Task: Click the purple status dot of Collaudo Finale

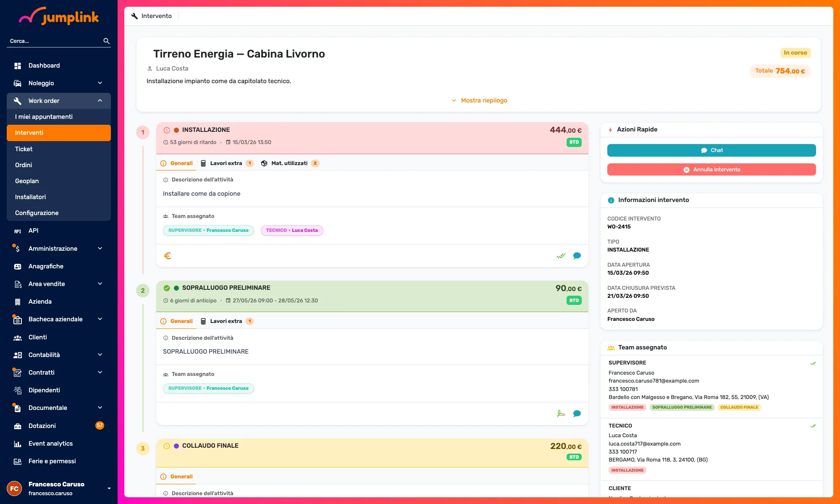Action: click(x=176, y=446)
